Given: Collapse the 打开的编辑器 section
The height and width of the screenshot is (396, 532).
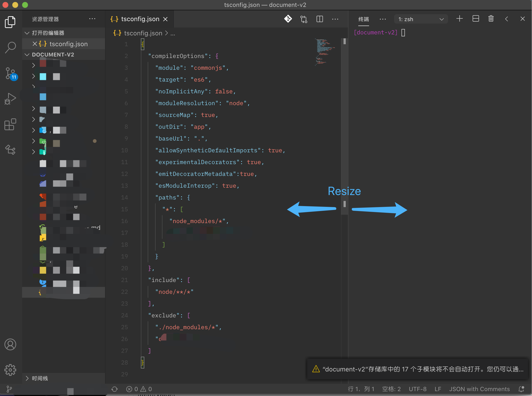Looking at the screenshot, I should [x=64, y=33].
